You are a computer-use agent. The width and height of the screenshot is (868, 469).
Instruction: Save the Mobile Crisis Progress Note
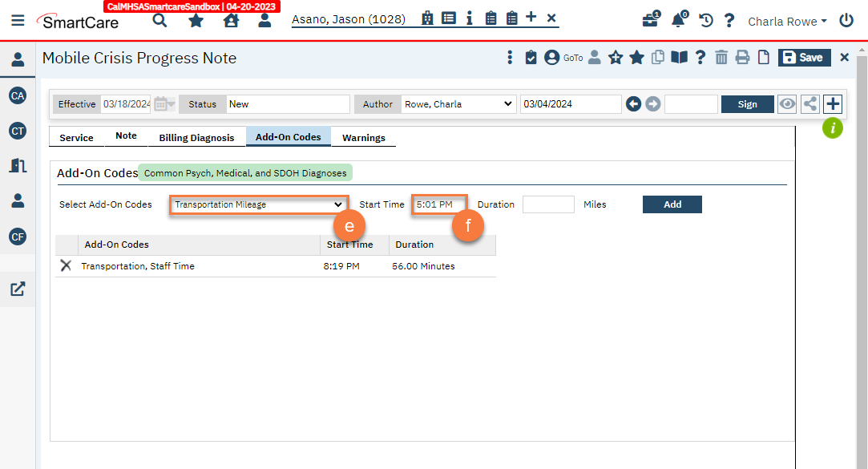805,58
